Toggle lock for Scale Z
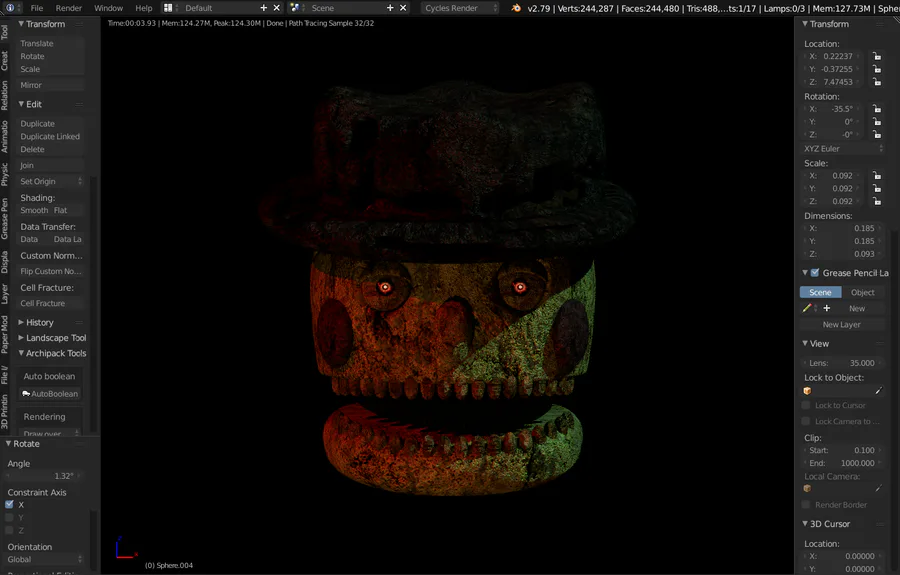Image resolution: width=900 pixels, height=575 pixels. (877, 201)
